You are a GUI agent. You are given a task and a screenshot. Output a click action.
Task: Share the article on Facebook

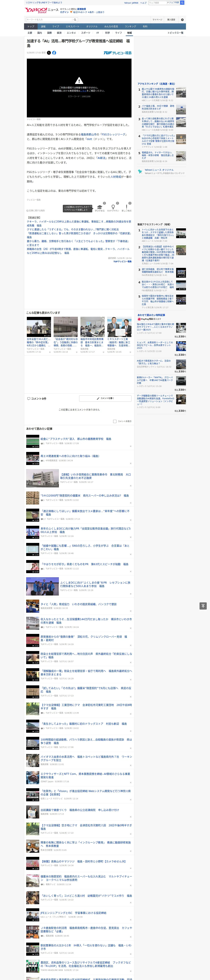pos(54,53)
